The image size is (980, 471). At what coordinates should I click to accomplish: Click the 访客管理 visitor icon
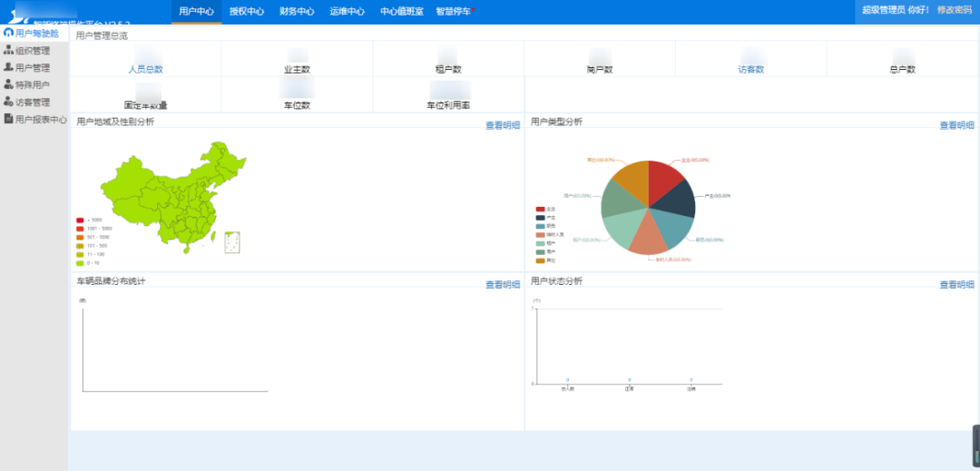tap(9, 102)
